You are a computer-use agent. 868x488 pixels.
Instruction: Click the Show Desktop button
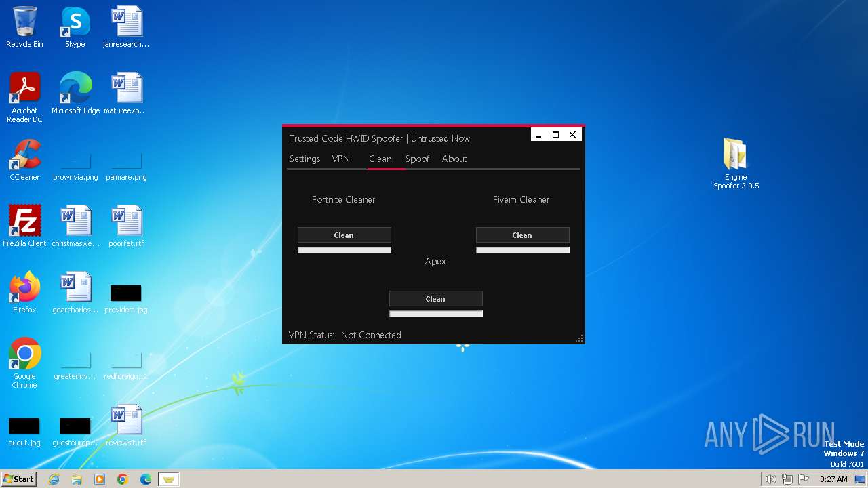coord(861,479)
